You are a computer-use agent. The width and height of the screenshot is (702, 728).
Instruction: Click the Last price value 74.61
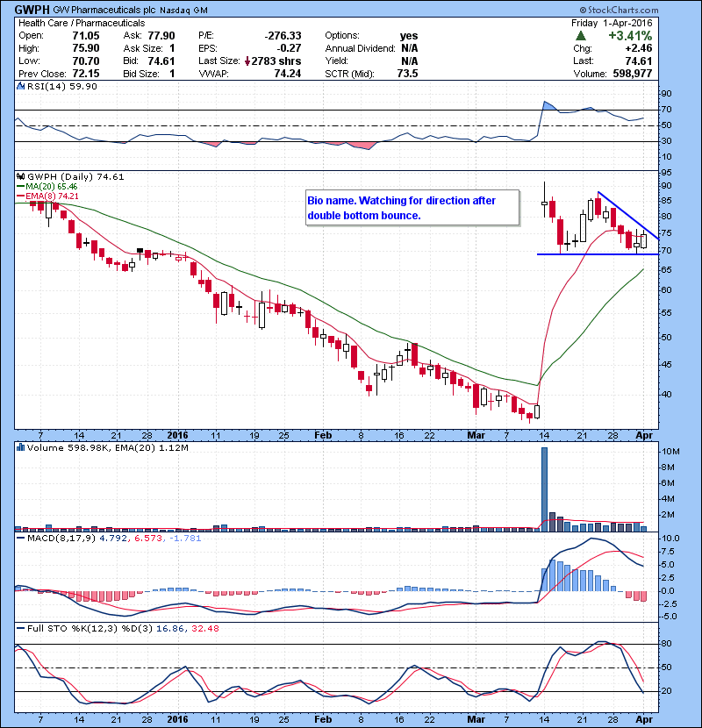(638, 61)
